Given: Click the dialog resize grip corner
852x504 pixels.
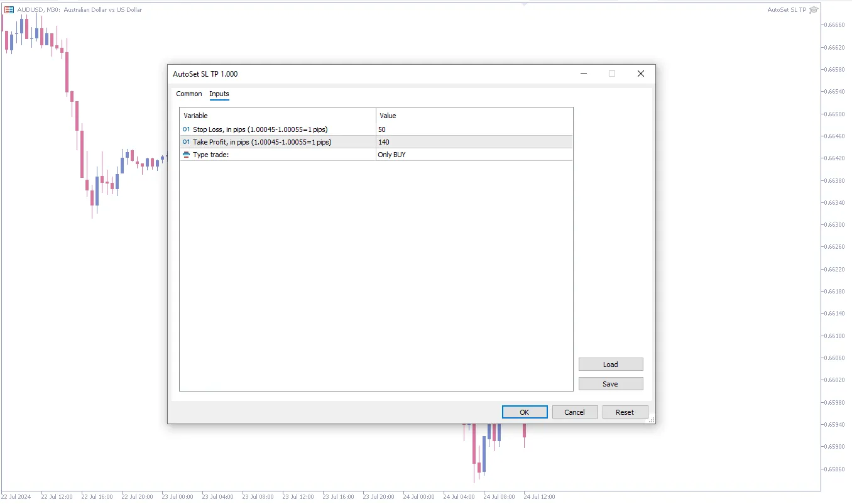Looking at the screenshot, I should point(652,420).
